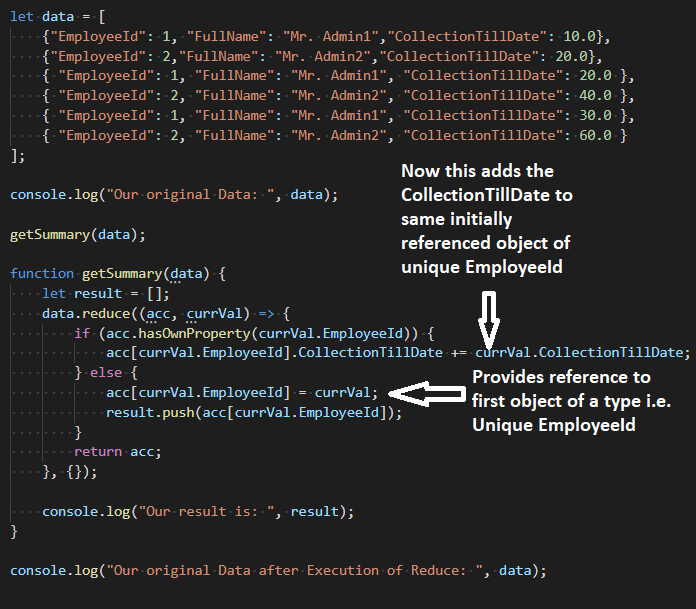Select the value 10.0 in the first data row
The image size is (696, 609).
click(x=579, y=36)
